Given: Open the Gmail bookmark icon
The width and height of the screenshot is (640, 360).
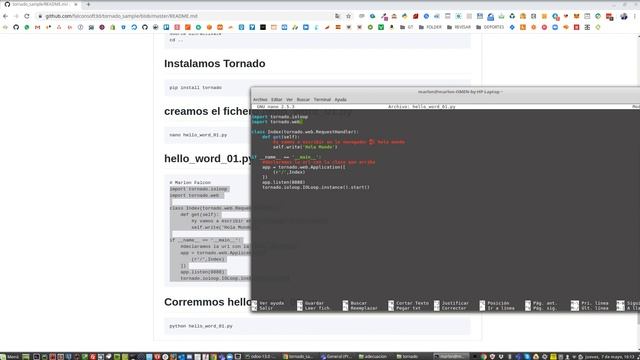Looking at the screenshot, I should tap(38, 27).
